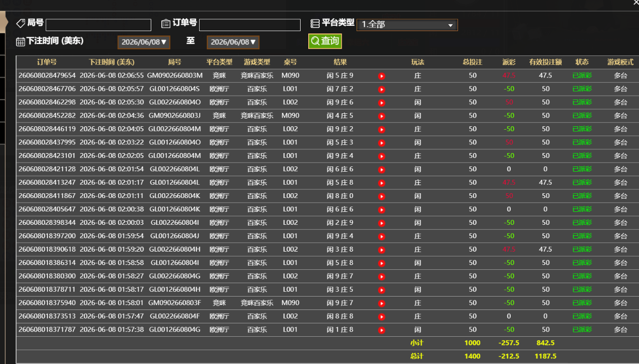Open the 平台类型 dropdown showing 1.全部

407,25
